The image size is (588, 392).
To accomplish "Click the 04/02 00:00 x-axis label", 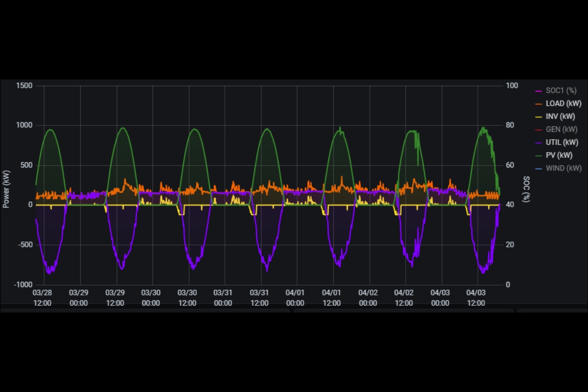I will pos(367,298).
